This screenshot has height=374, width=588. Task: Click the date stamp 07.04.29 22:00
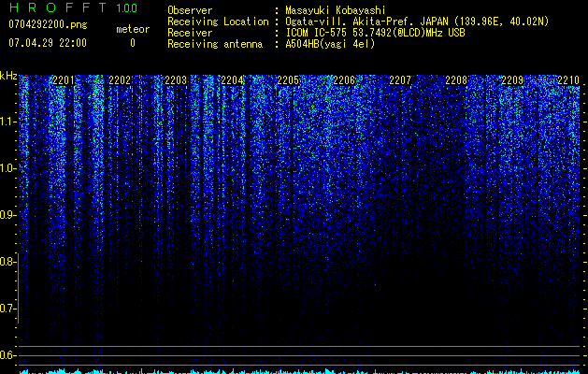coord(48,43)
